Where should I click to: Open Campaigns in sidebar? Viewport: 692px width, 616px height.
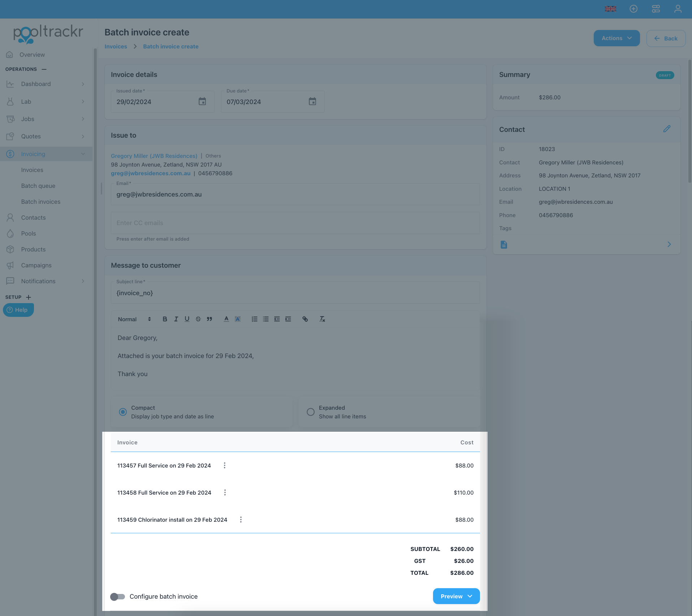tap(36, 265)
